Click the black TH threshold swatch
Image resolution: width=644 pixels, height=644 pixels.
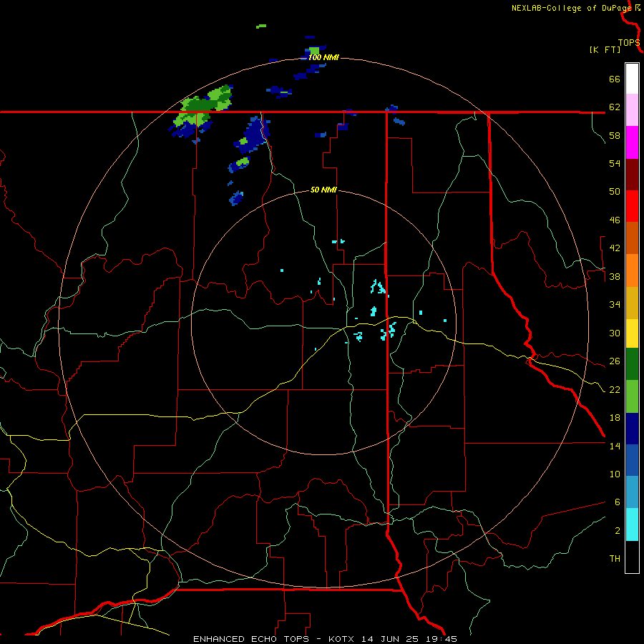point(632,557)
